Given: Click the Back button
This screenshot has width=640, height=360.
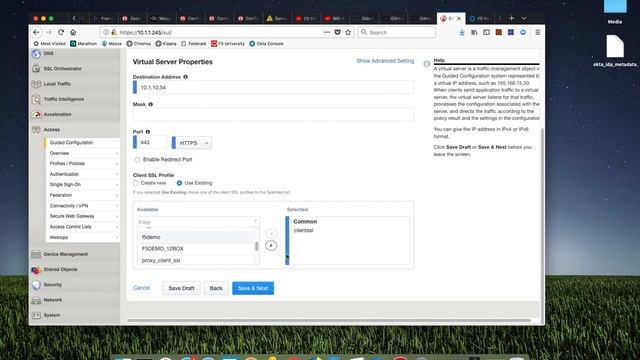Looking at the screenshot, I should [216, 288].
